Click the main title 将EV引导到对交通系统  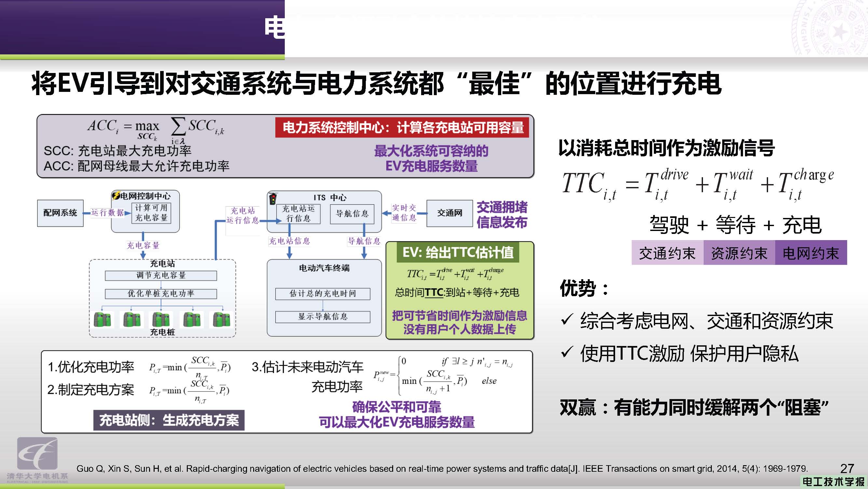[376, 83]
